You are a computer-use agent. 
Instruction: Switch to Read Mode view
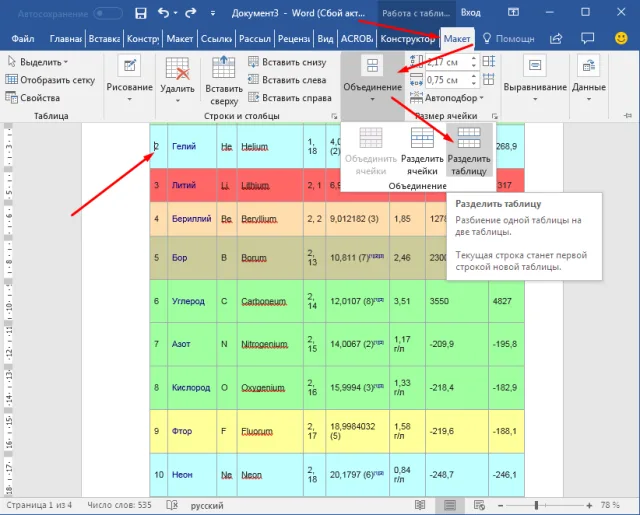pyautogui.click(x=420, y=505)
